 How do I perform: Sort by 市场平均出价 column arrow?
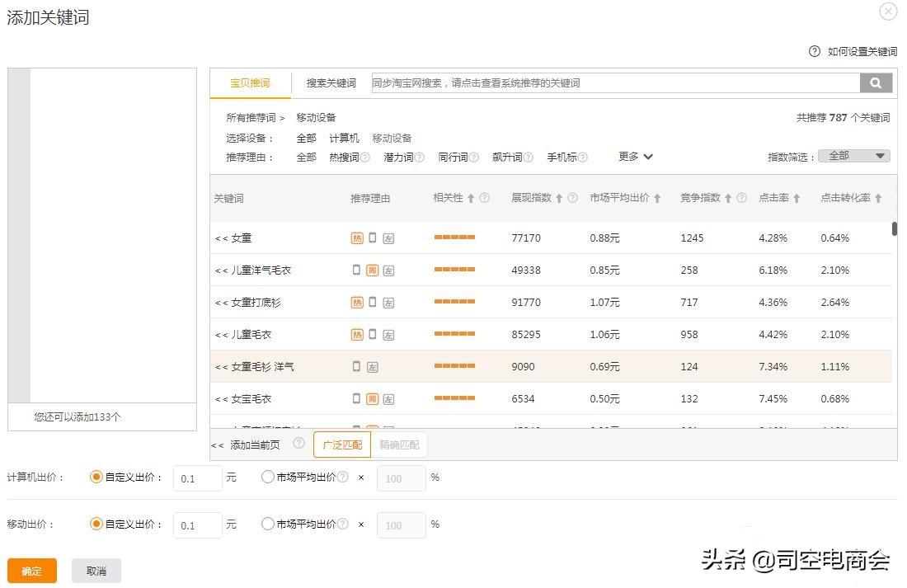coord(657,199)
